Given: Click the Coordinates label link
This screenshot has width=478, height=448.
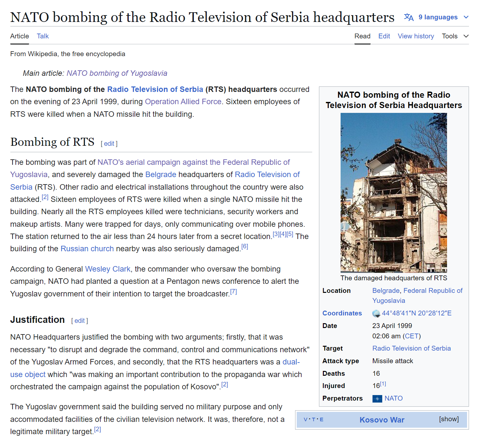Looking at the screenshot, I should [342, 313].
